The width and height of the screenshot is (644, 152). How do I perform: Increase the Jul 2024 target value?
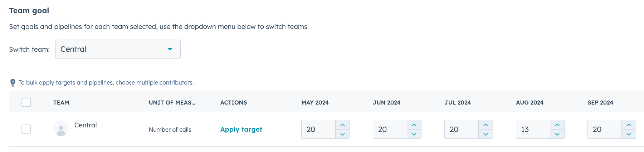(x=486, y=125)
